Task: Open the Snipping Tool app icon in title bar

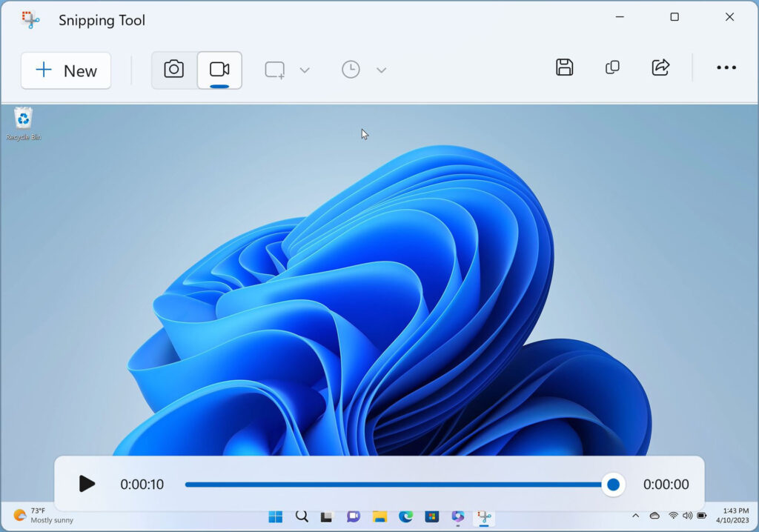Action: coord(30,19)
